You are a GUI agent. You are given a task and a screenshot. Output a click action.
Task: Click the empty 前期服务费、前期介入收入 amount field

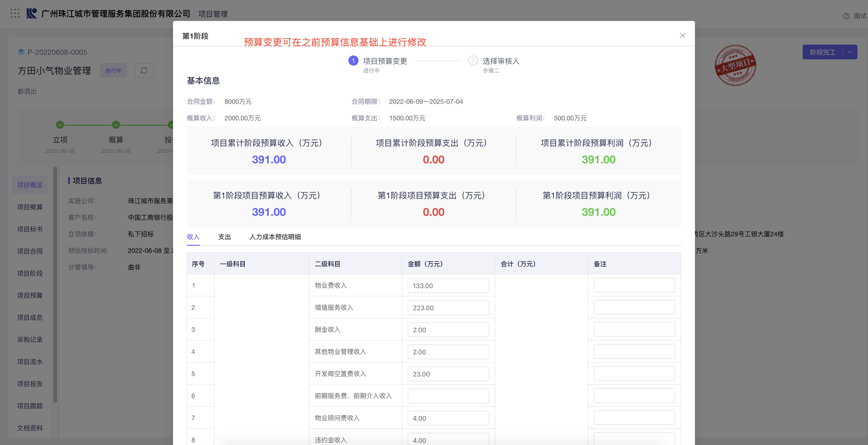(448, 396)
